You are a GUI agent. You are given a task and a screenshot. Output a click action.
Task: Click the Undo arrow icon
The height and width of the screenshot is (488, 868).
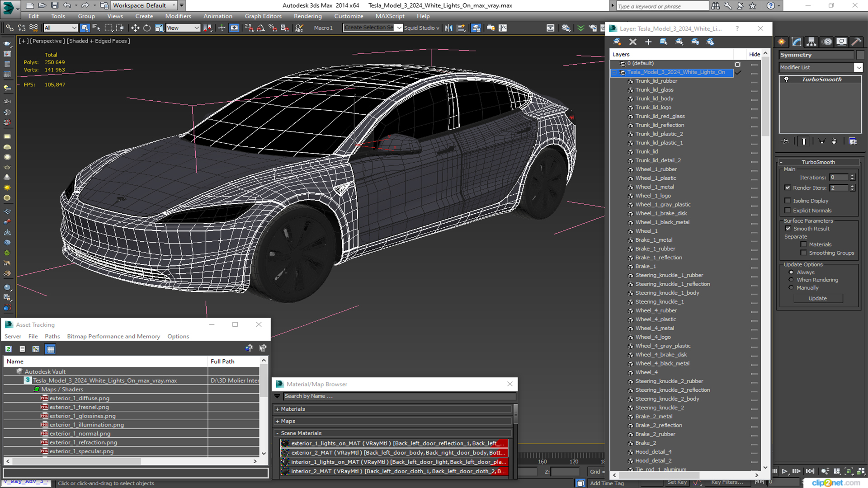point(67,5)
